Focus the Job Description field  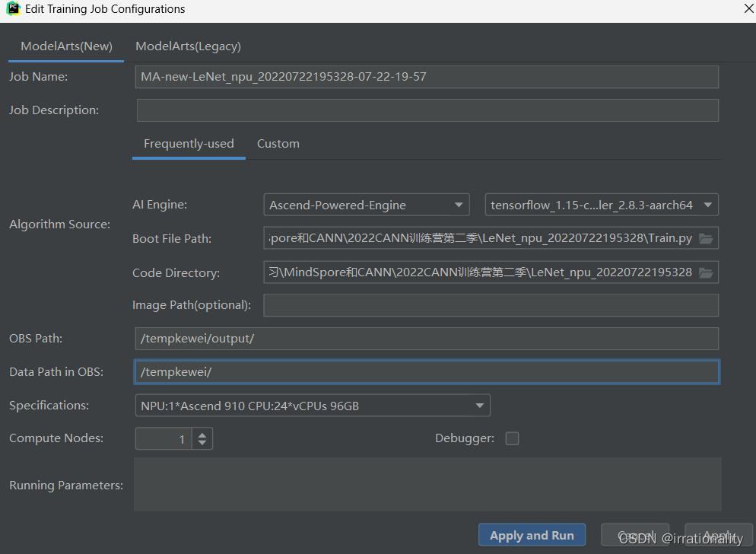[x=427, y=110]
